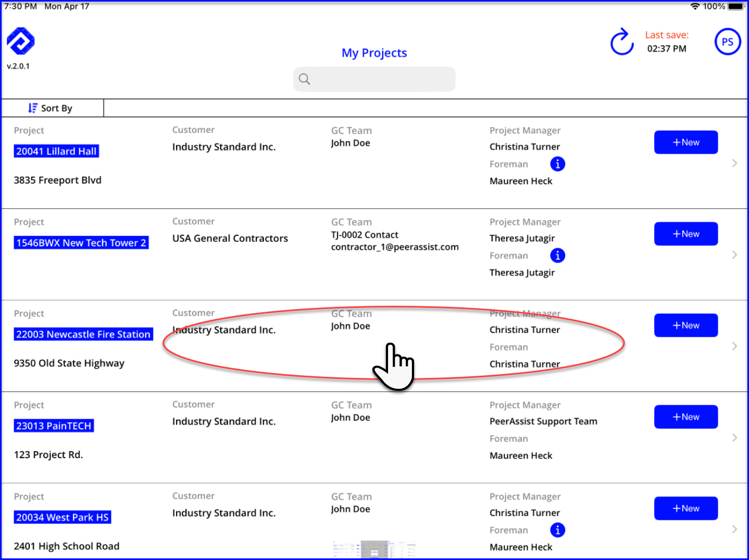Click foreman Maureen Heck in Lillard Hall row
The height and width of the screenshot is (560, 749).
521,181
